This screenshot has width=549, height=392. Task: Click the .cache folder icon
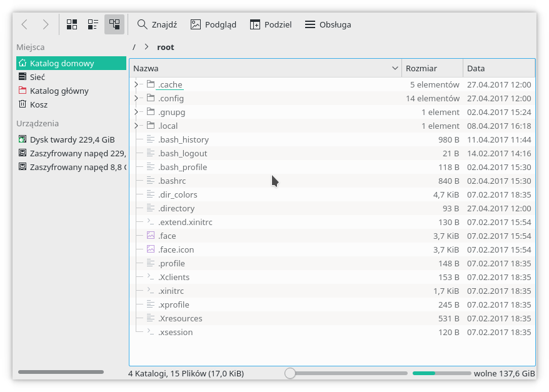click(x=151, y=84)
